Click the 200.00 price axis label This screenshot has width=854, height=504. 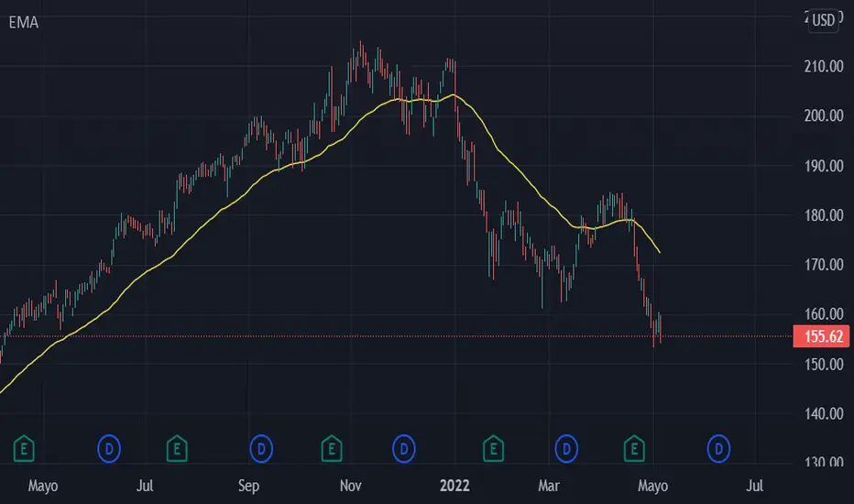824,115
